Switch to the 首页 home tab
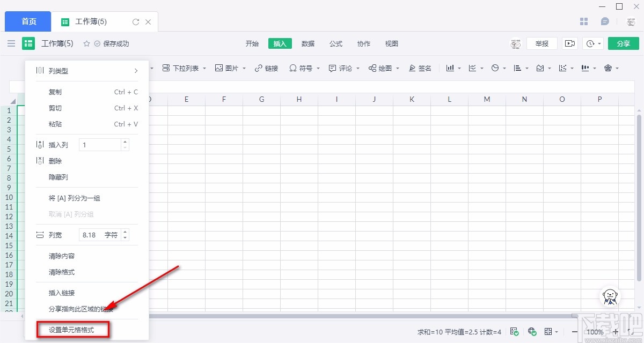 [28, 21]
